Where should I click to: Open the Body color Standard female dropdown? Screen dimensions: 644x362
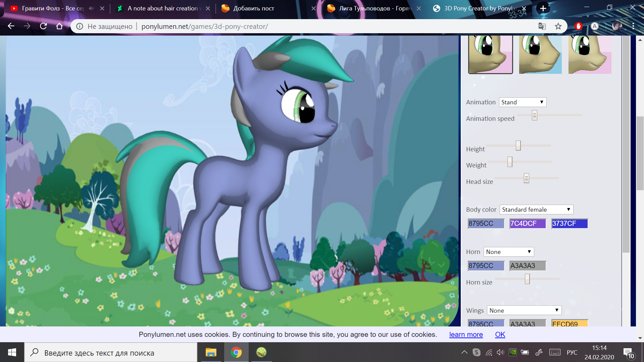click(536, 210)
